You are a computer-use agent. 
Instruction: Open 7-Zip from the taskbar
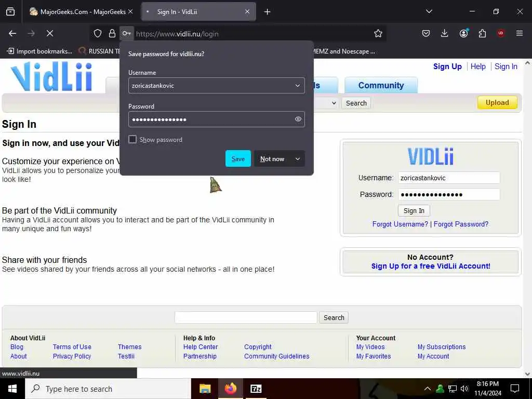pyautogui.click(x=256, y=389)
